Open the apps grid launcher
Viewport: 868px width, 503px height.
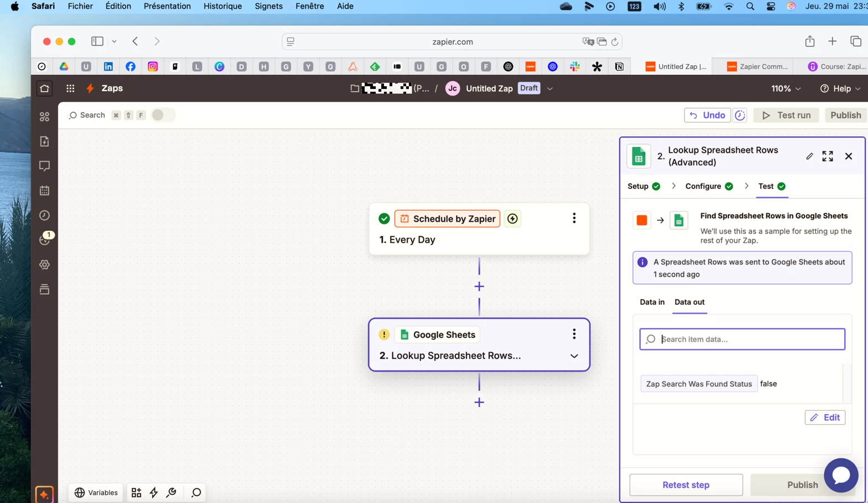[x=70, y=88]
